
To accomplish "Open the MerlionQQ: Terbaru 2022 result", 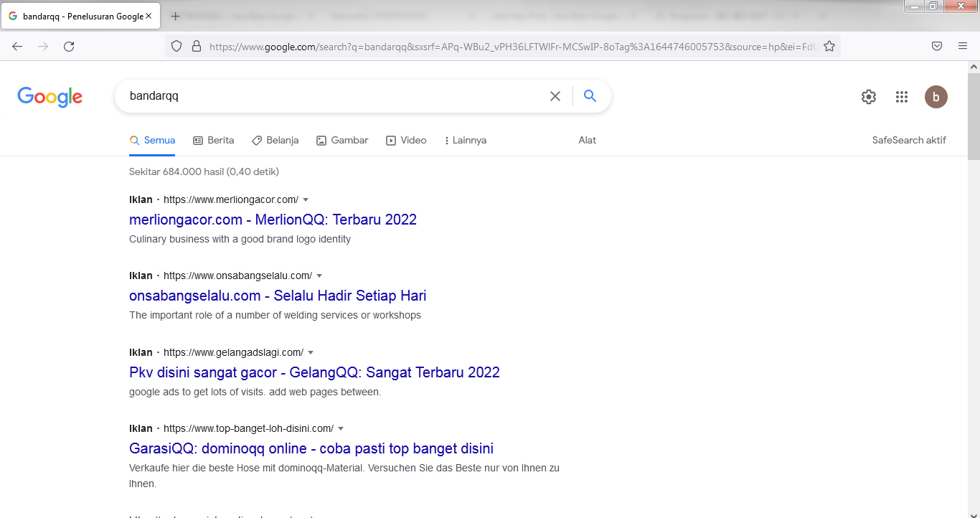I will point(273,220).
